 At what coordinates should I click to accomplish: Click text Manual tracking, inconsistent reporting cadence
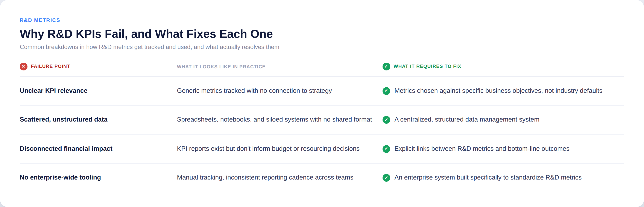[265, 177]
